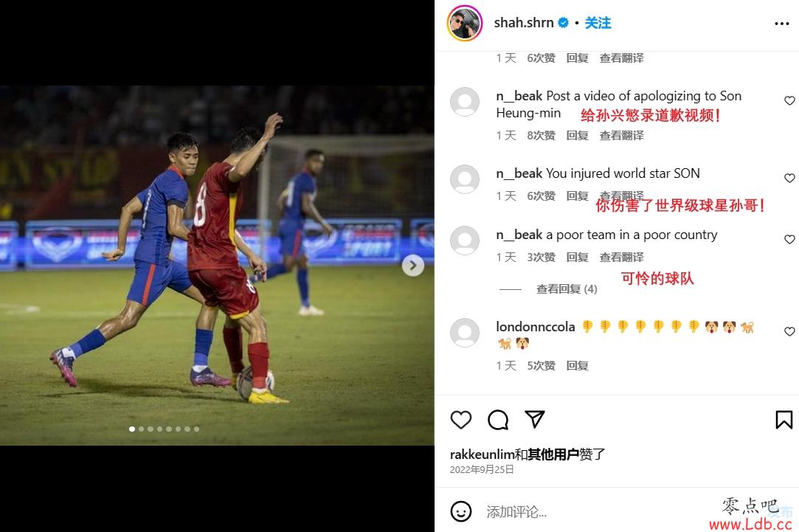Open the three-dot more options menu
Screen dimensions: 799x532
[x=782, y=24]
